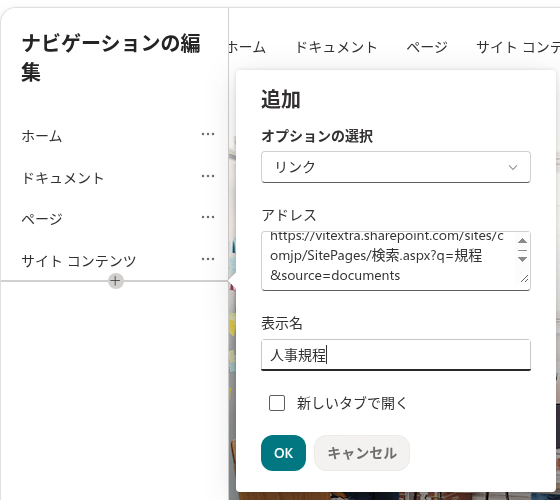The image size is (560, 500).
Task: Click the 表示名 field containing 人事規程
Action: 396,355
